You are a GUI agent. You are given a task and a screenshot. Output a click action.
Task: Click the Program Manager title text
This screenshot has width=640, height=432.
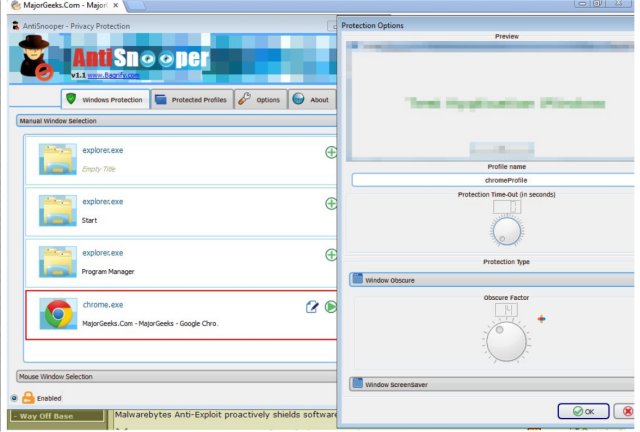108,272
